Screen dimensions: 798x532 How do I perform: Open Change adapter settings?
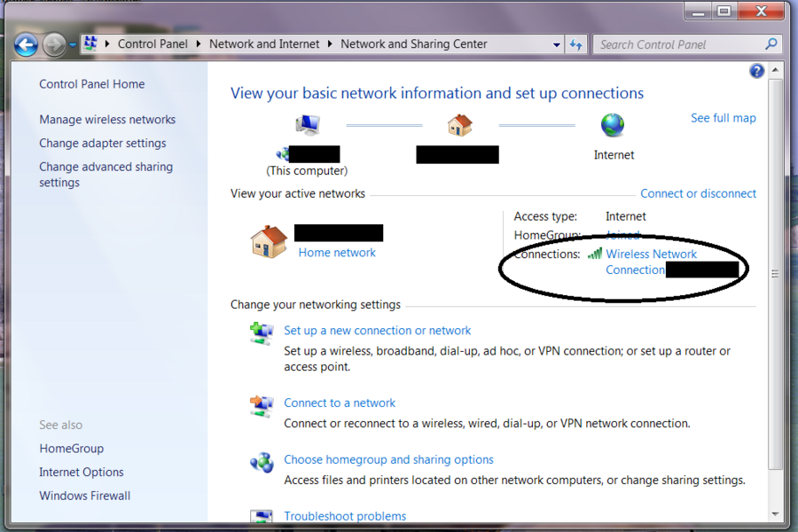coord(102,143)
